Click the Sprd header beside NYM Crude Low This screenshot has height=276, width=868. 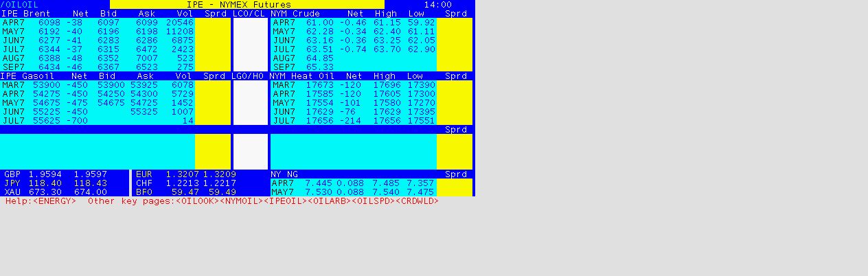[456, 14]
